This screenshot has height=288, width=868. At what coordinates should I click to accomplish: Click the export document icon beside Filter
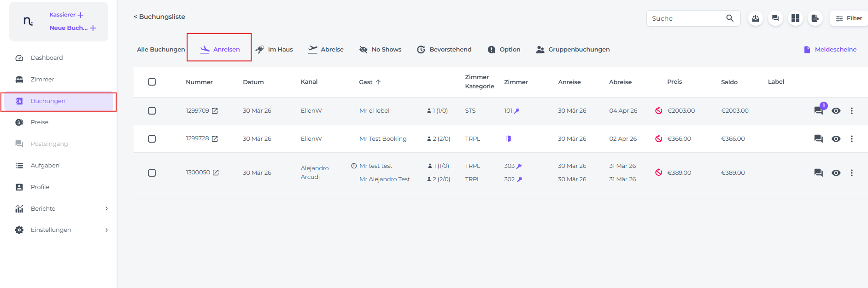coord(815,18)
